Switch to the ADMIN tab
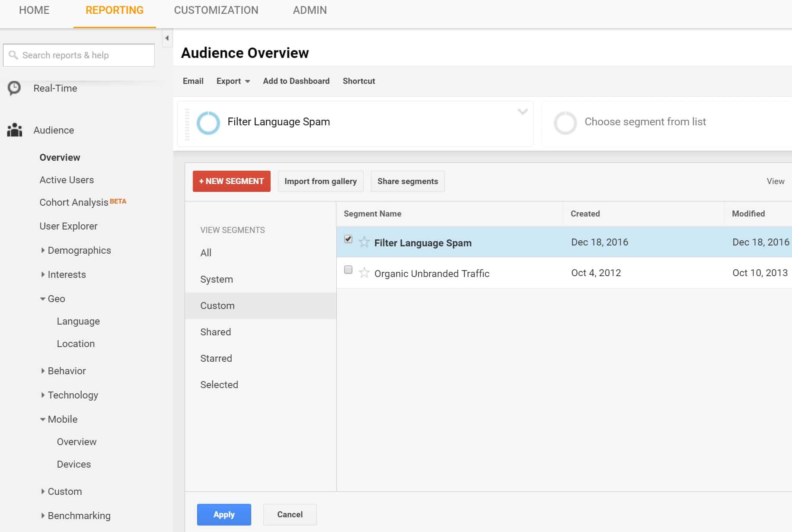 tap(310, 10)
